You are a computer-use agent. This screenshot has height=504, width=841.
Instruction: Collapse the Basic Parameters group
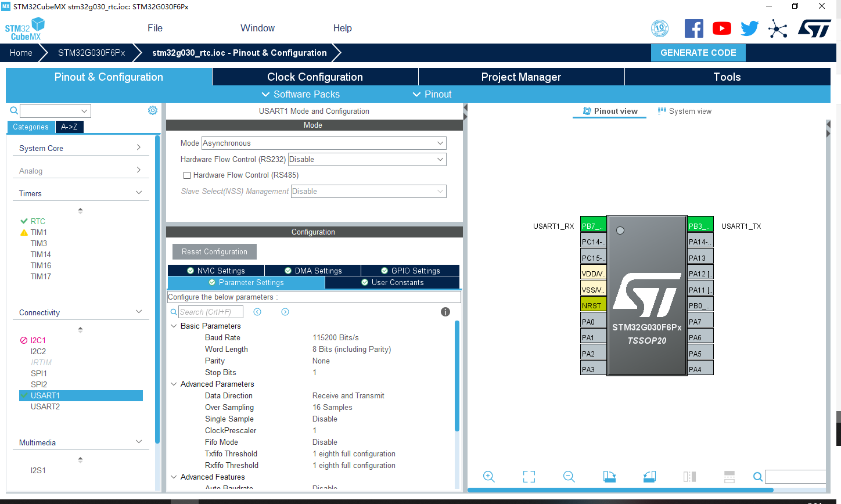point(174,326)
